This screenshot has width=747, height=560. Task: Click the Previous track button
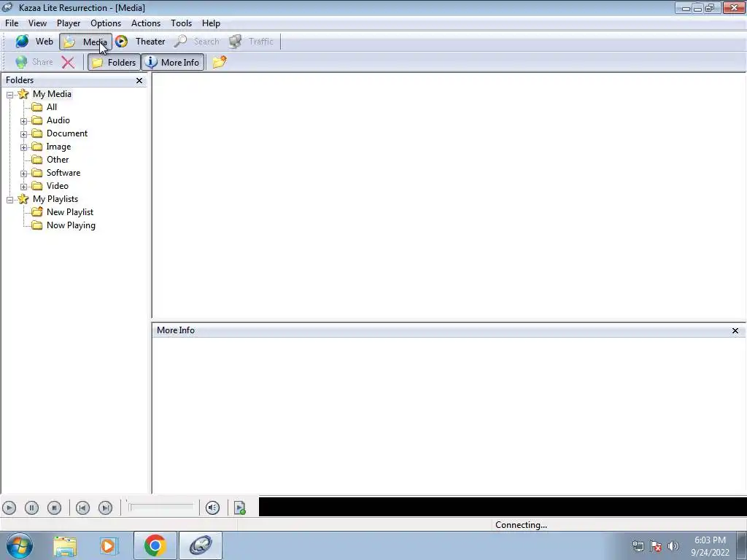[82, 508]
